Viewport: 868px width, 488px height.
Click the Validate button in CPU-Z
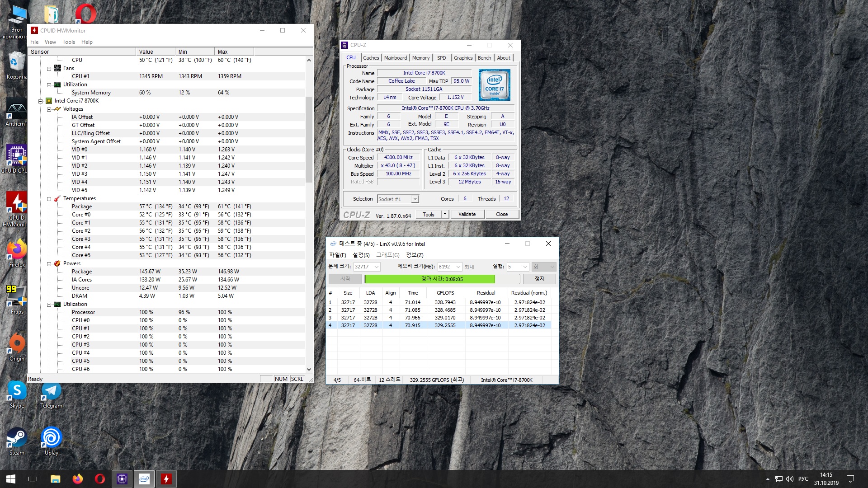(467, 215)
